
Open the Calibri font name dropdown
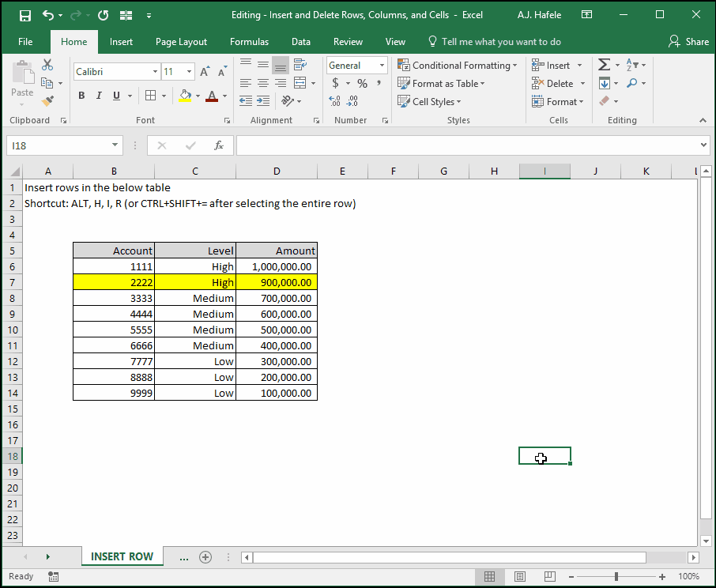point(155,72)
